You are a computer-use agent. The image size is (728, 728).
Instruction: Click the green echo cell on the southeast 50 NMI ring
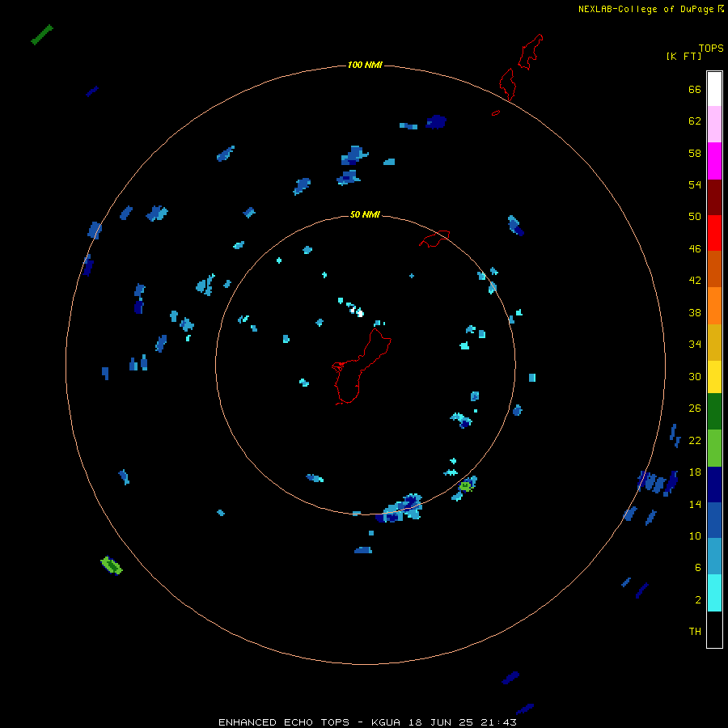(466, 486)
